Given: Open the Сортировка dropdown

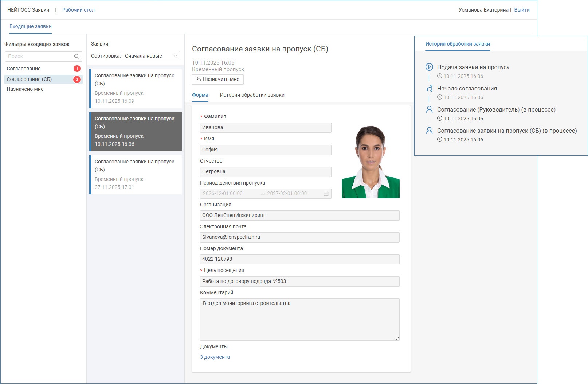Looking at the screenshot, I should click(151, 56).
